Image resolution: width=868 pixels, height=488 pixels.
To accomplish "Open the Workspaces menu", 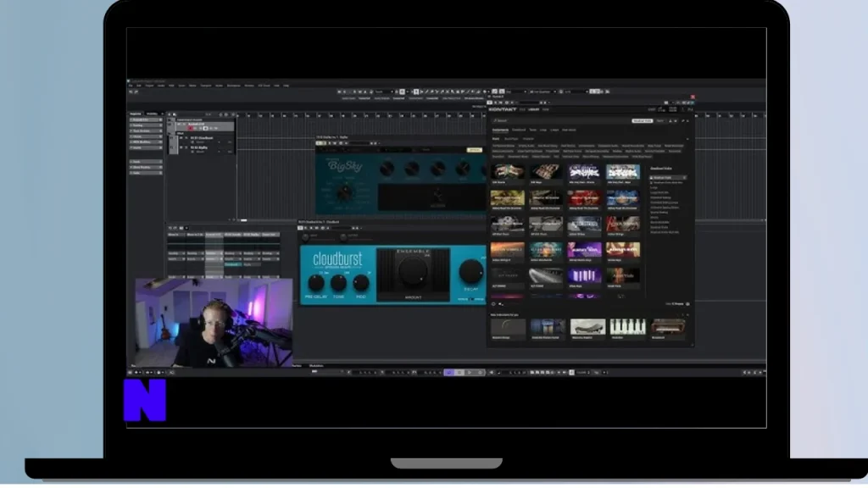I will pos(234,86).
